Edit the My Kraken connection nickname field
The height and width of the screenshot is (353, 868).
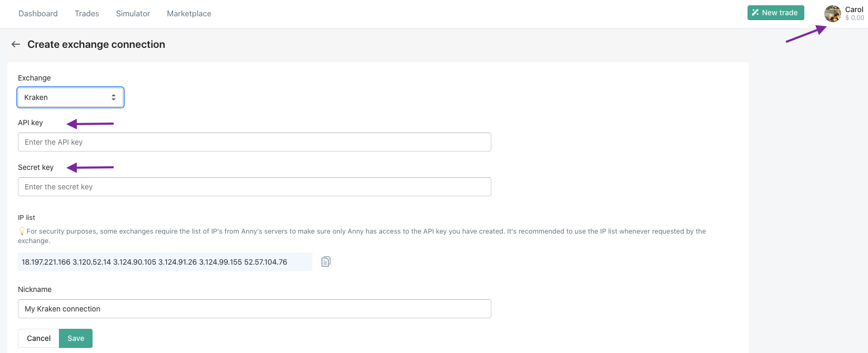[255, 309]
